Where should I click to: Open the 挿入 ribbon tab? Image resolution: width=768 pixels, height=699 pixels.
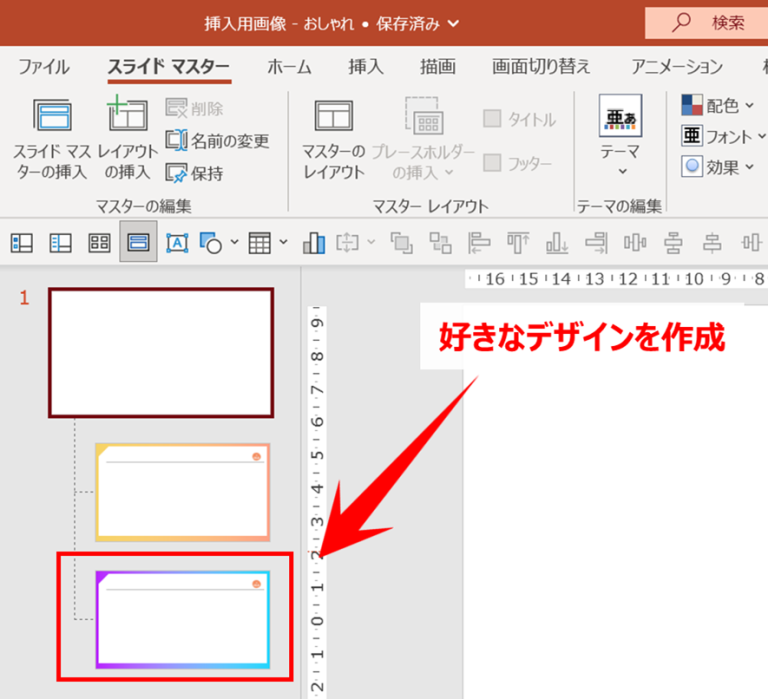[365, 66]
